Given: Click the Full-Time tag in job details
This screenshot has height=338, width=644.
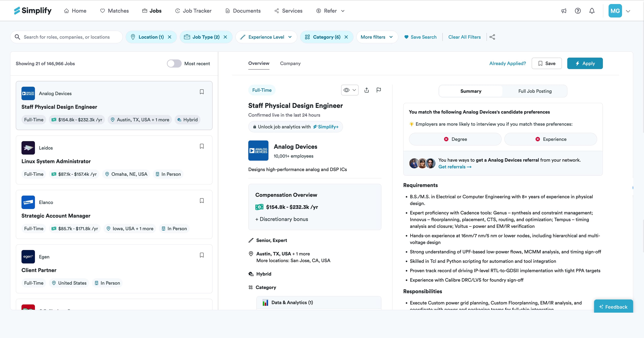Looking at the screenshot, I should (x=262, y=90).
